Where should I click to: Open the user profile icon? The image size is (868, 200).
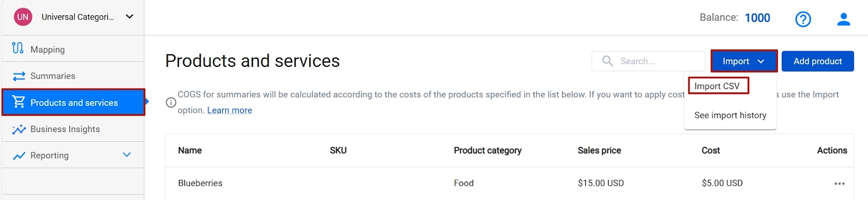(x=844, y=20)
